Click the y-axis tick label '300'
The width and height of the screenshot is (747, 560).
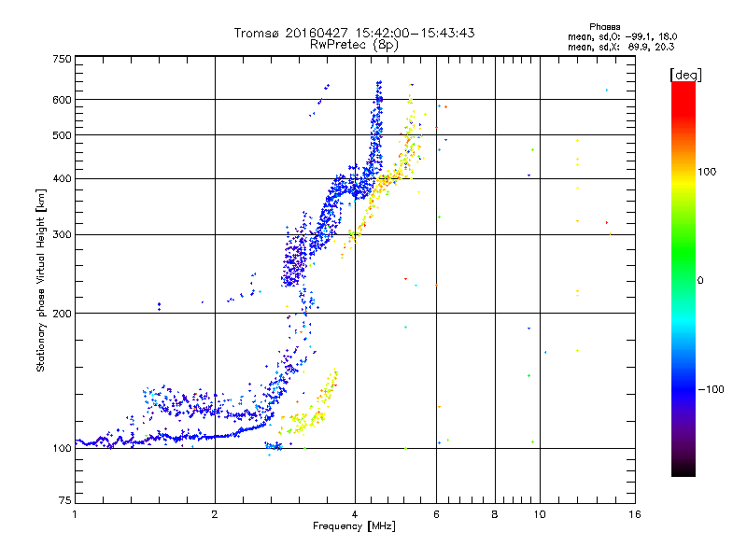62,235
